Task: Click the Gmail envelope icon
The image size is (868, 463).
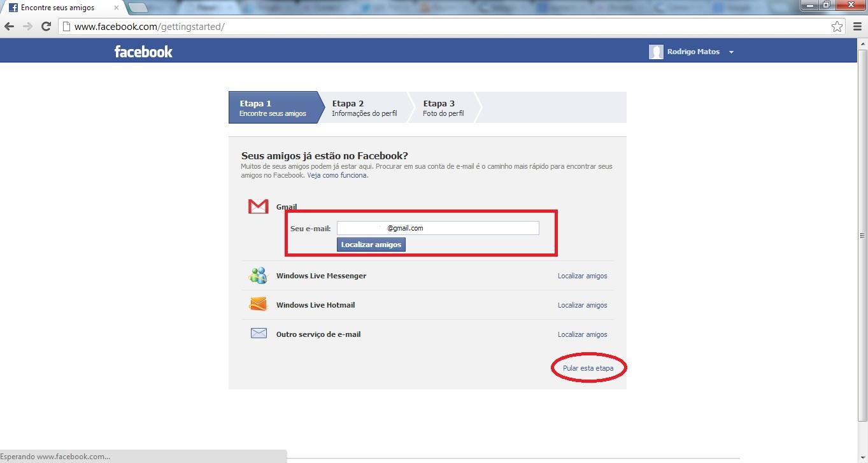Action: [258, 206]
